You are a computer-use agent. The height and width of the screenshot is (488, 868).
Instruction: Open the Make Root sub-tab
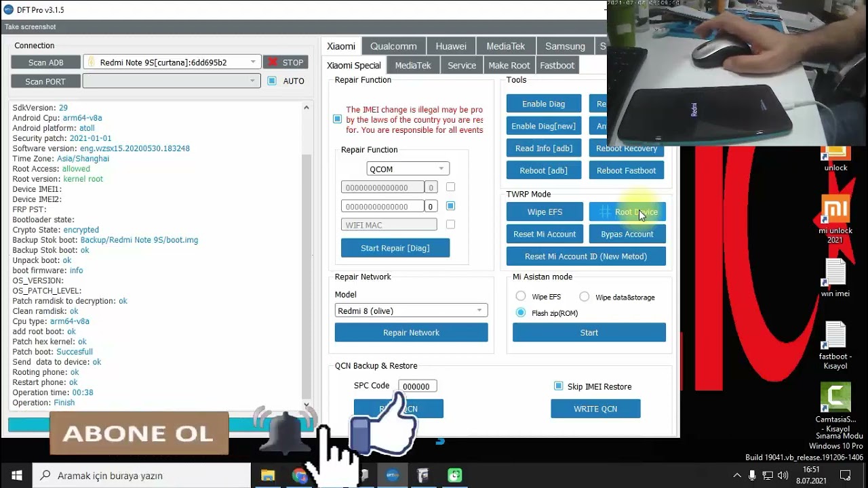tap(509, 65)
